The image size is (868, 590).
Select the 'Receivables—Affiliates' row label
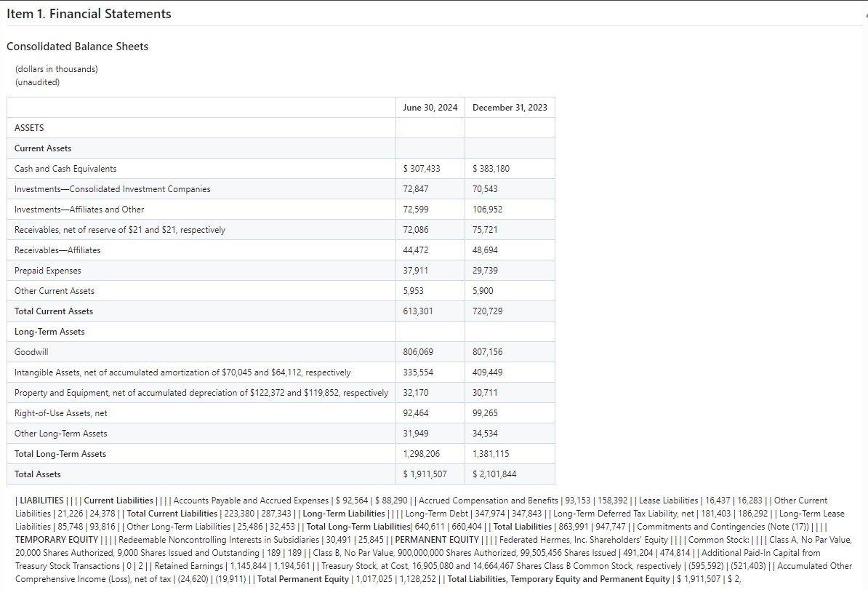57,250
